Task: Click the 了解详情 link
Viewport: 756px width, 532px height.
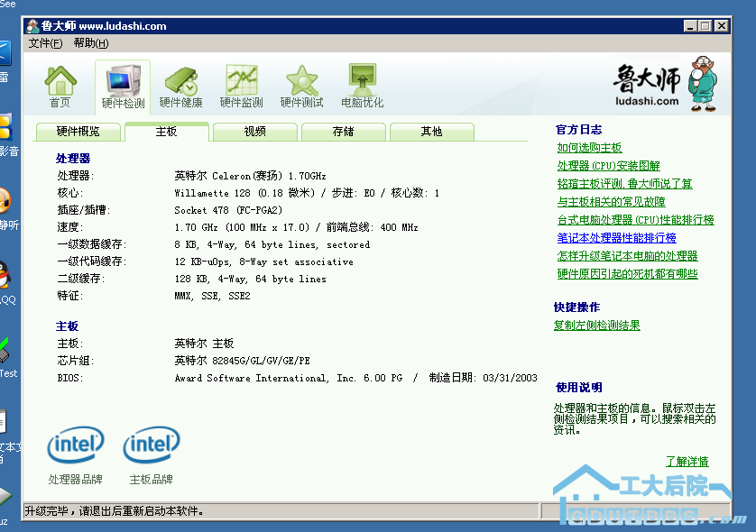Action: 687,462
